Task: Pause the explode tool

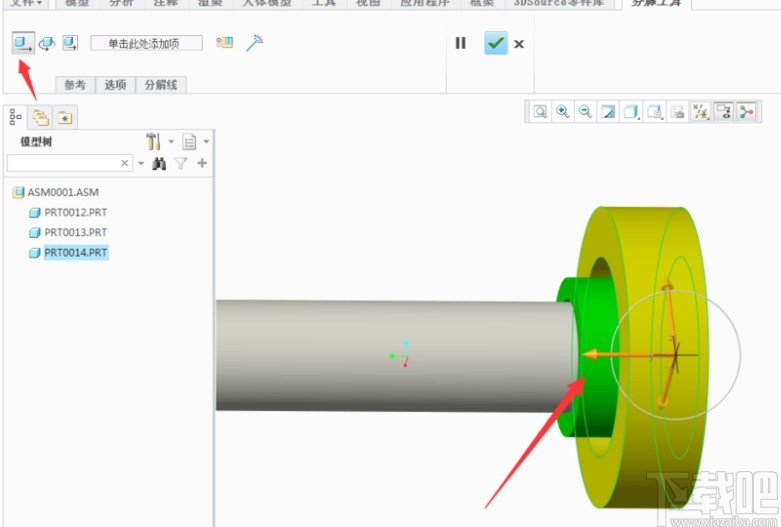Action: pos(461,43)
